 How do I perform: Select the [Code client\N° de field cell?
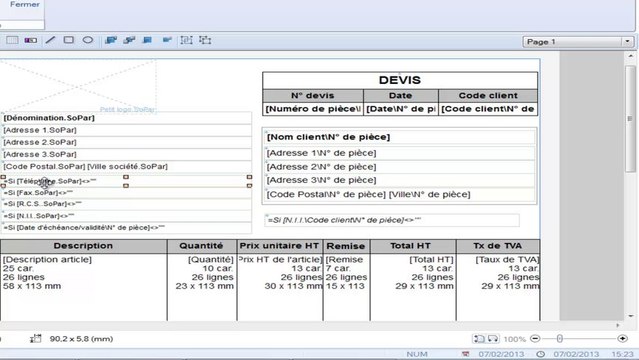click(x=488, y=109)
